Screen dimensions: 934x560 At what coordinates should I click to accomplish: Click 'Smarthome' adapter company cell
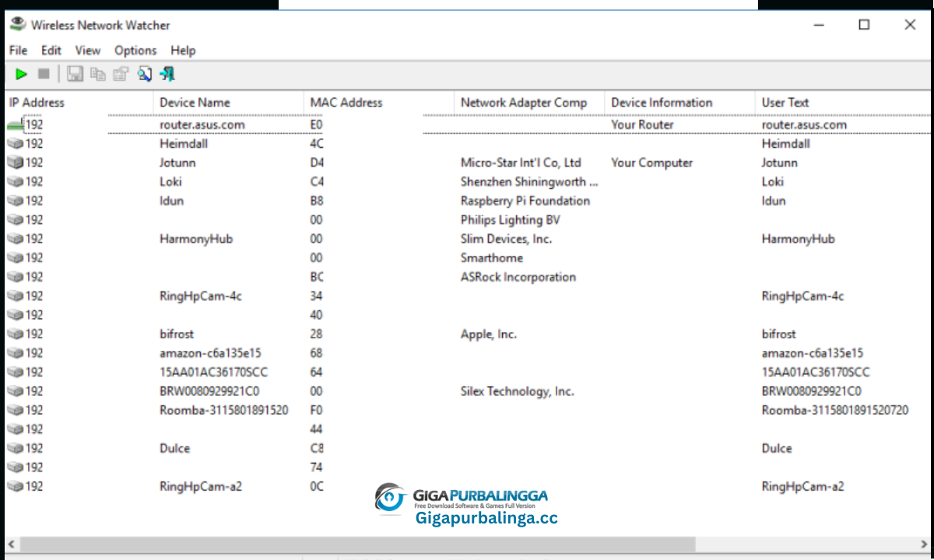tap(492, 258)
